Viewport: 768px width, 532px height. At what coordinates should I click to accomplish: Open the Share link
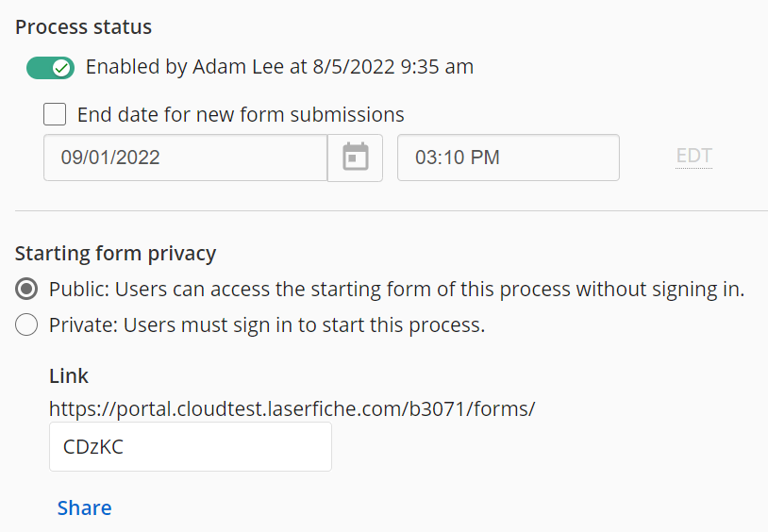click(84, 508)
